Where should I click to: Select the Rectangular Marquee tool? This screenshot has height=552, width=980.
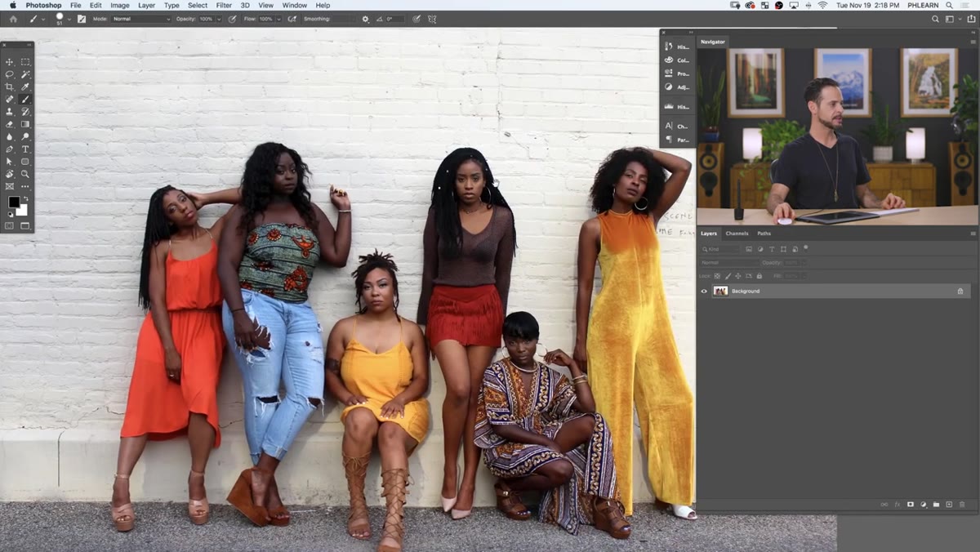[25, 62]
